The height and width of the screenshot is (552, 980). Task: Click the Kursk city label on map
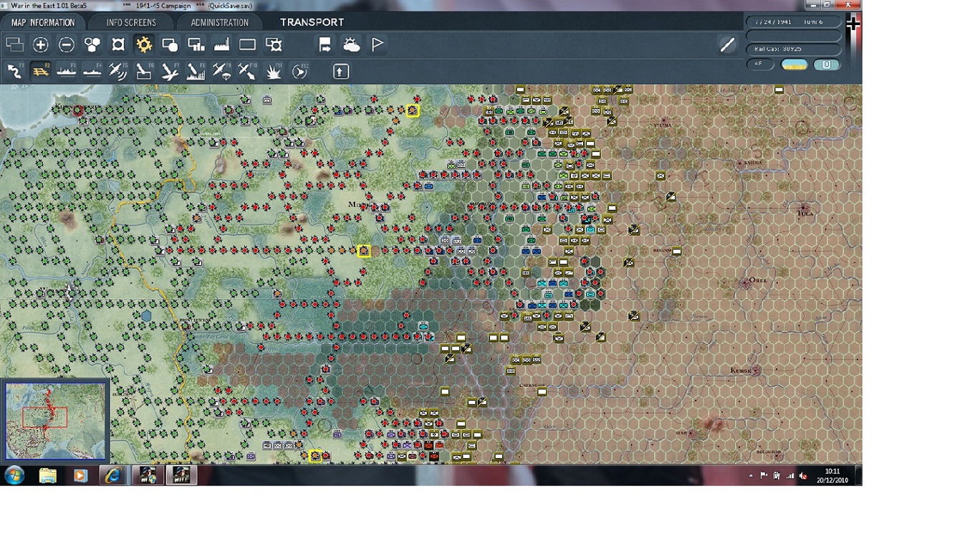coord(739,370)
